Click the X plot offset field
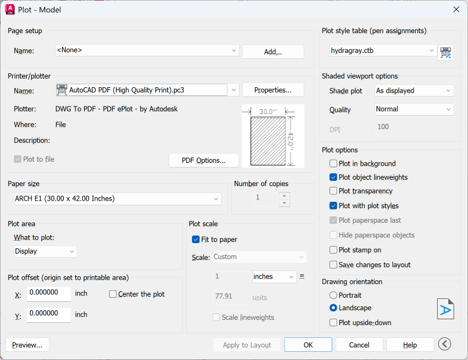The image size is (468, 360). (49, 293)
